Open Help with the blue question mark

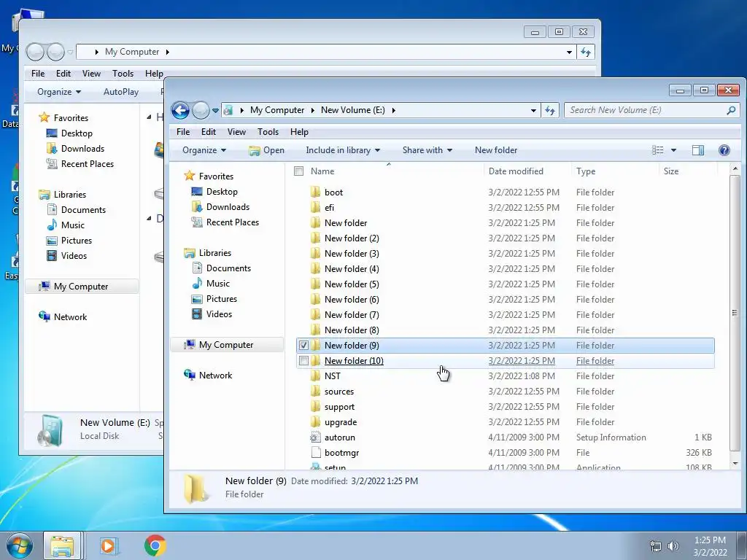pos(724,150)
